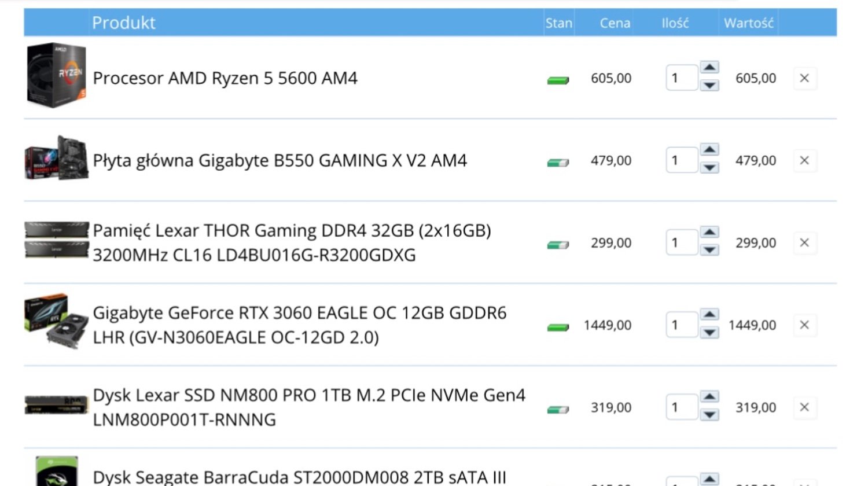Open Gigabyte GeForce RTX 3060 EAGLE OC link
868x486 pixels.
300,325
